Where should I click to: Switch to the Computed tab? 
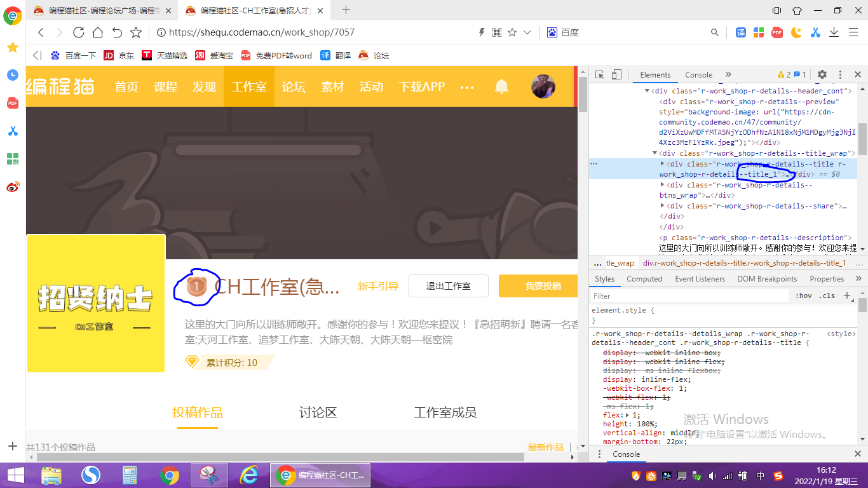tap(644, 279)
